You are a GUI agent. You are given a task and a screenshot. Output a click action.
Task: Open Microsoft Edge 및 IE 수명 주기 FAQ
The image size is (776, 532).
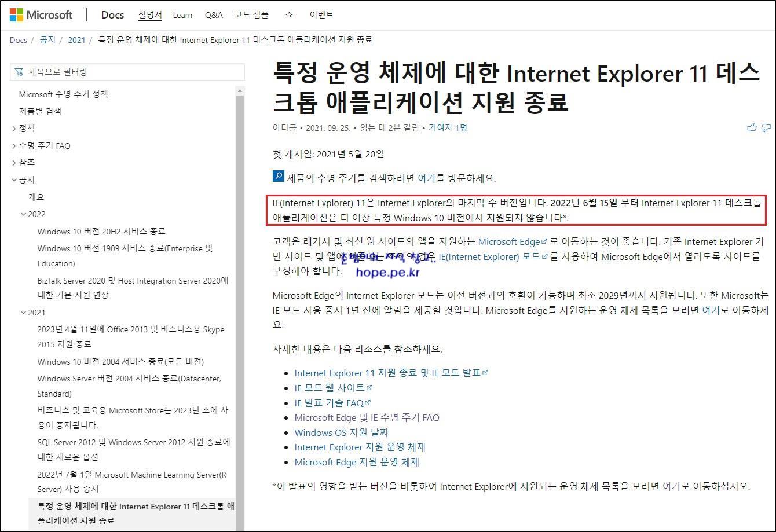367,417
